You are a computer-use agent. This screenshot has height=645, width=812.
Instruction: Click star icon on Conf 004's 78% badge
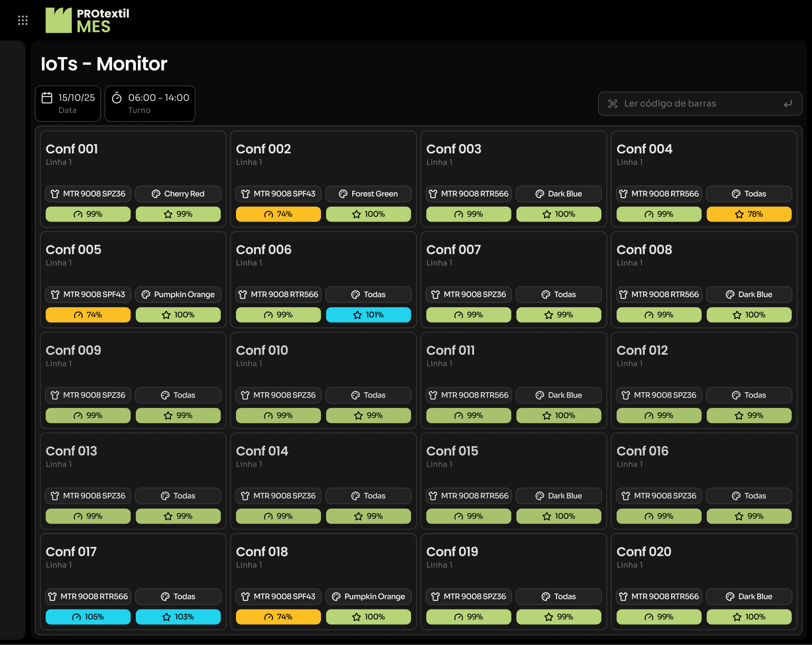coord(739,214)
